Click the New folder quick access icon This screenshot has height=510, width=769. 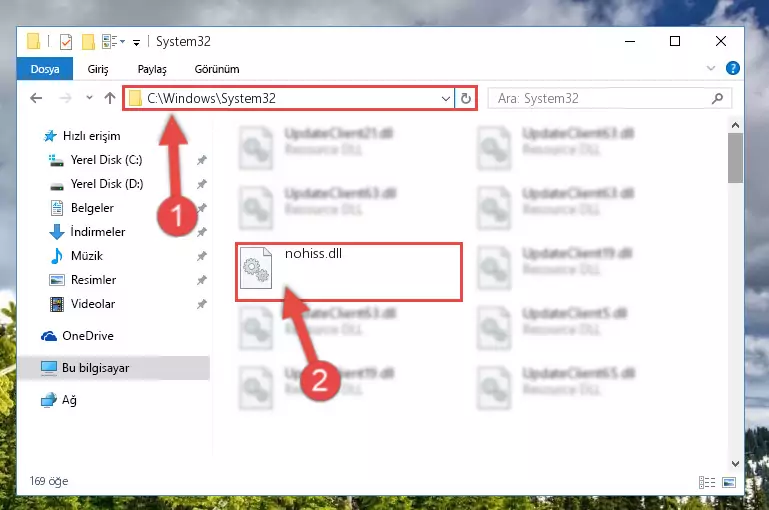click(88, 42)
